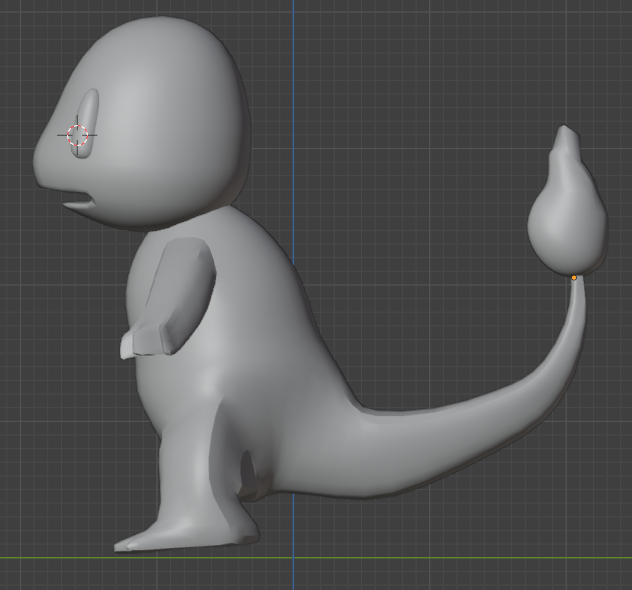Screen dimensions: 632x590
Task: Select the character's open mouth
Action: 79,200
